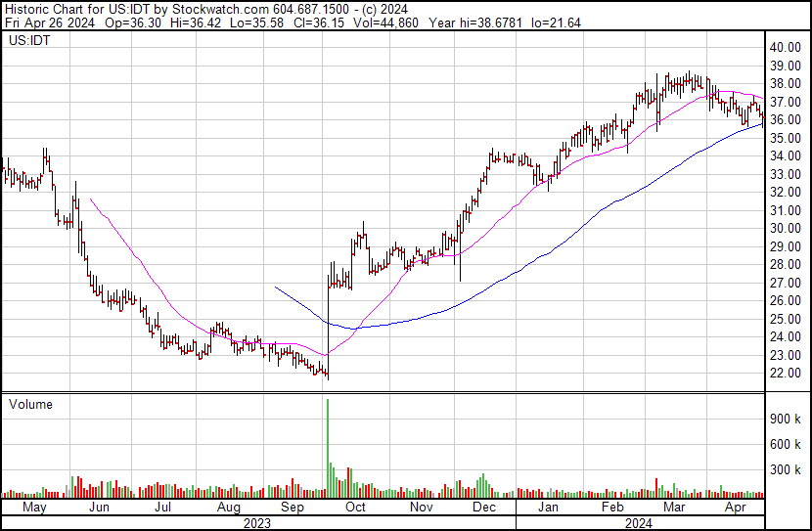The image size is (812, 531).
Task: Click the tallest green volume spike in September
Action: coord(328,448)
